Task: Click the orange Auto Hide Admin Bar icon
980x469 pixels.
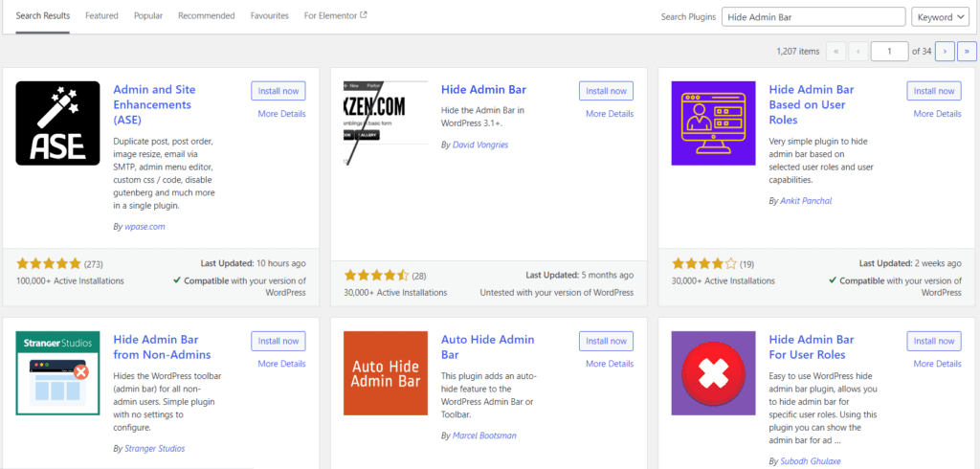Action: click(386, 373)
